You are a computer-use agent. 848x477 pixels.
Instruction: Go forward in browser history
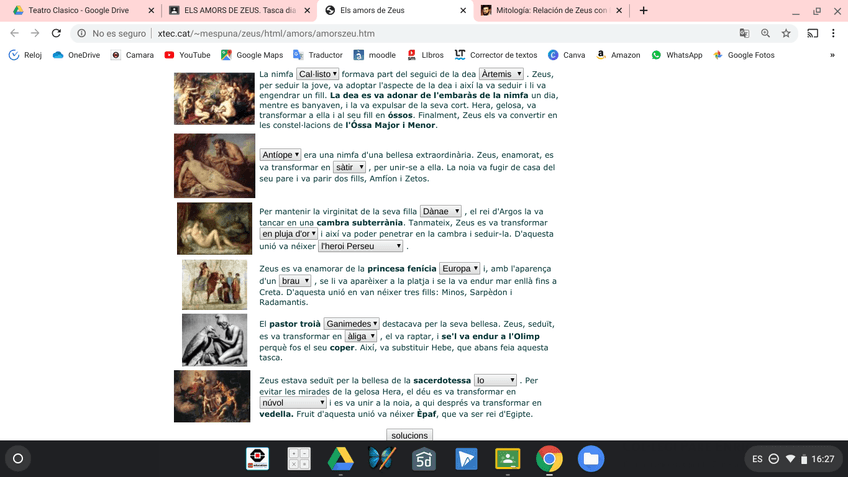(35, 34)
